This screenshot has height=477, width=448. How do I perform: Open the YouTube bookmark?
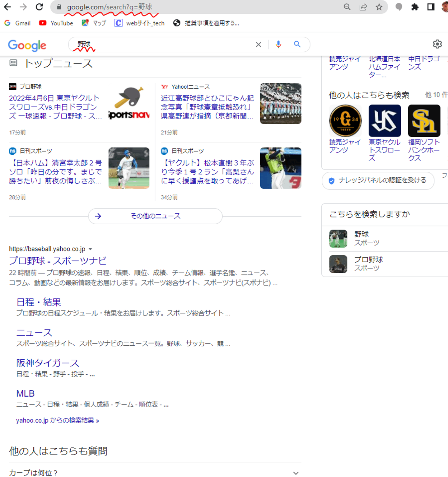coord(56,23)
